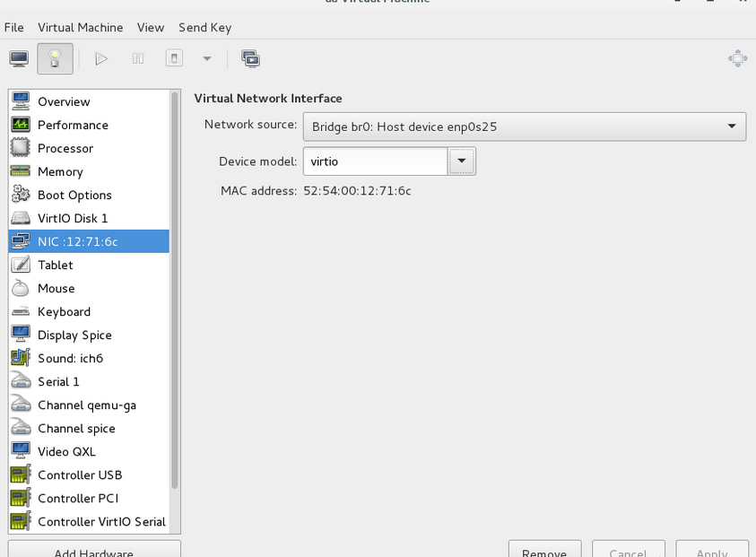Viewport: 756px width, 557px height.
Task: Click the Apply button
Action: pyautogui.click(x=712, y=549)
